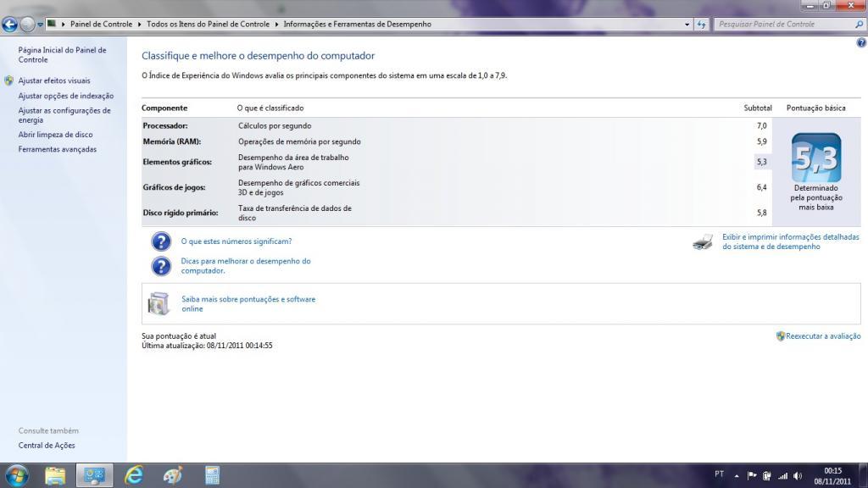Open the address bar history dropdown
The image size is (868, 488).
[687, 25]
